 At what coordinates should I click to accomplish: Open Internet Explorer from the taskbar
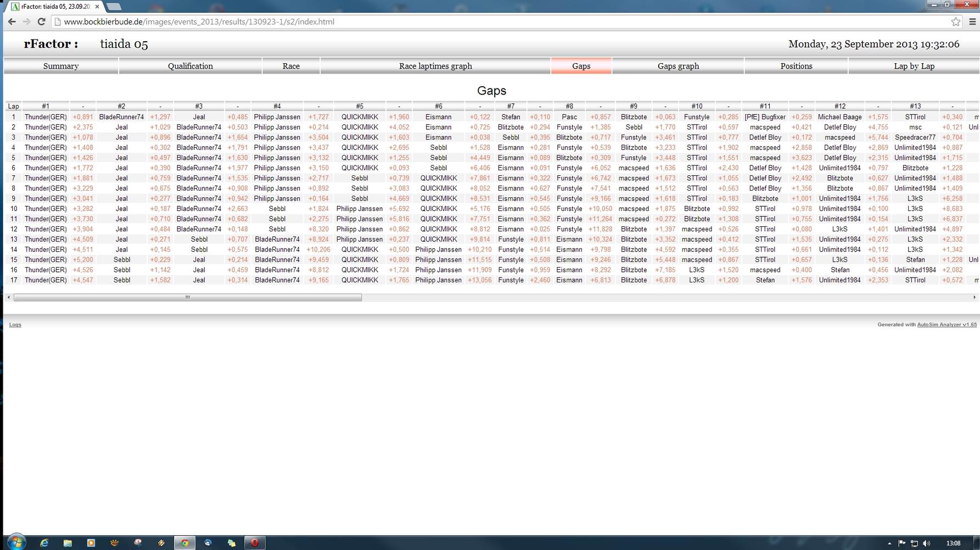pos(44,543)
